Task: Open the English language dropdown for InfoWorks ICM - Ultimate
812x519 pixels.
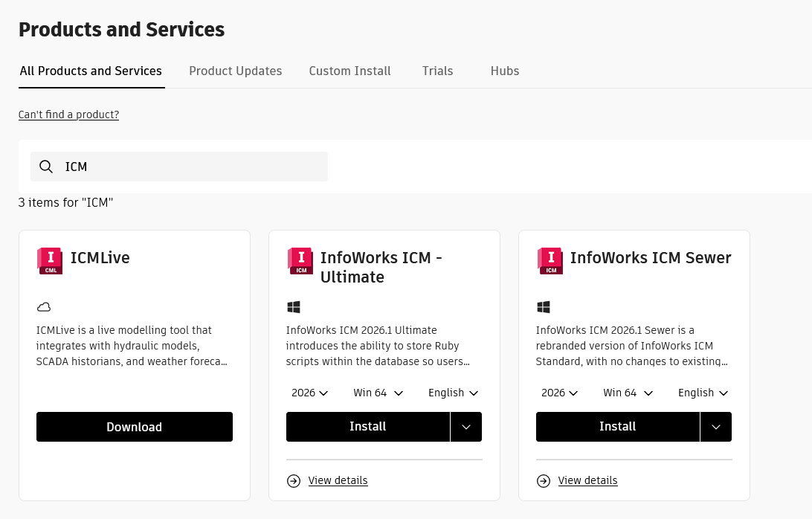Action: 453,393
